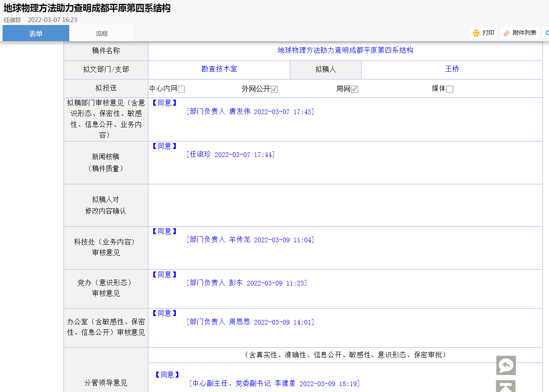The width and height of the screenshot is (549, 392).
Task: Click 【同意】 in the 新闻核稿 row
Action: [164, 146]
